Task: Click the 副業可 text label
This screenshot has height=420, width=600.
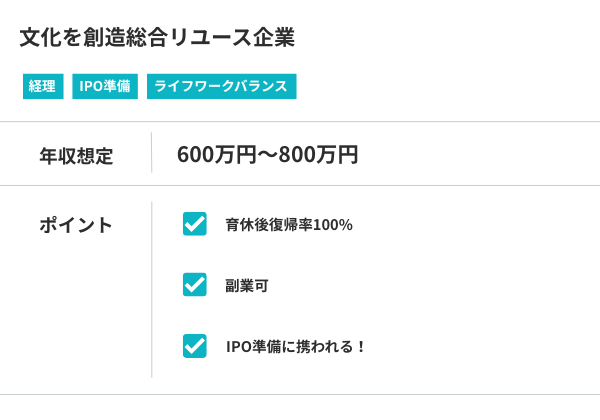Action: [247, 286]
